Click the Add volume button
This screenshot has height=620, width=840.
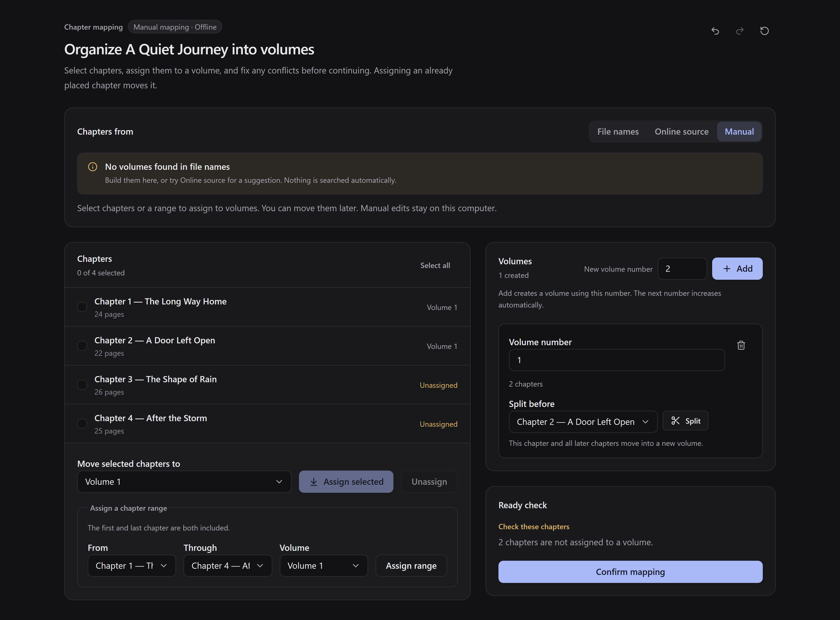[x=737, y=269]
